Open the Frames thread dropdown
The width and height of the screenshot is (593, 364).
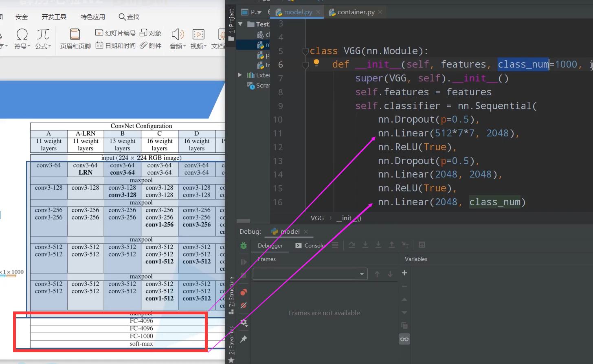pyautogui.click(x=362, y=274)
